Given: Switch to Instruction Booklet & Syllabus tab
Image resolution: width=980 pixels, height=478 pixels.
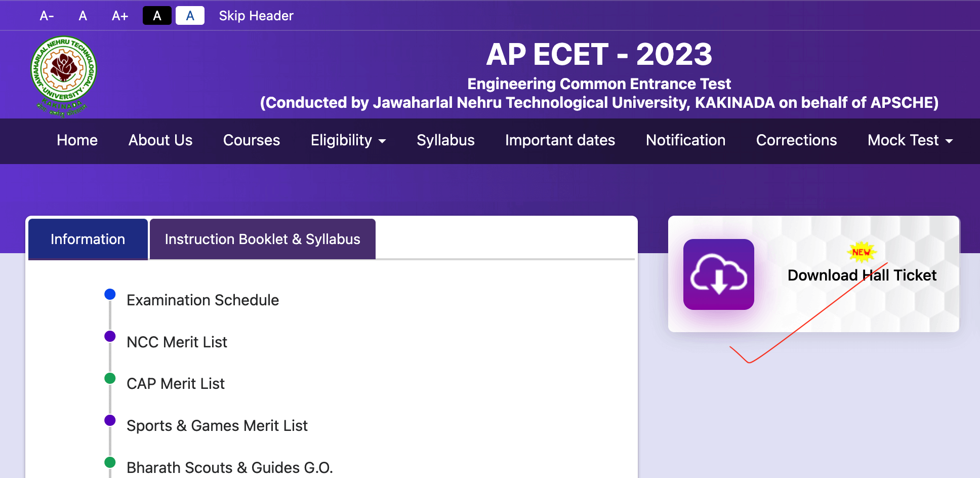Looking at the screenshot, I should [x=263, y=239].
